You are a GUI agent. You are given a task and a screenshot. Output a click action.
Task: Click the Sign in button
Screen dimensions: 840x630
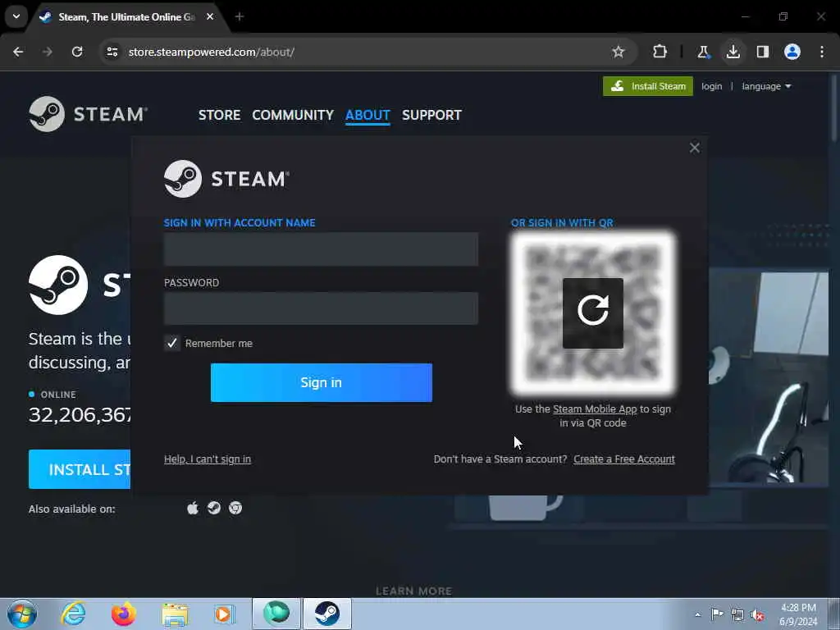click(321, 382)
